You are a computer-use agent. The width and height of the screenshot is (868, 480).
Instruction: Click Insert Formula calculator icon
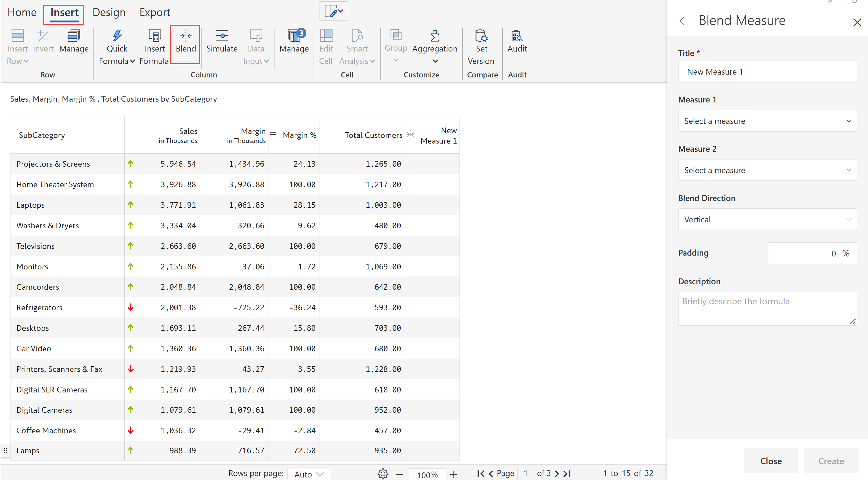(x=155, y=36)
